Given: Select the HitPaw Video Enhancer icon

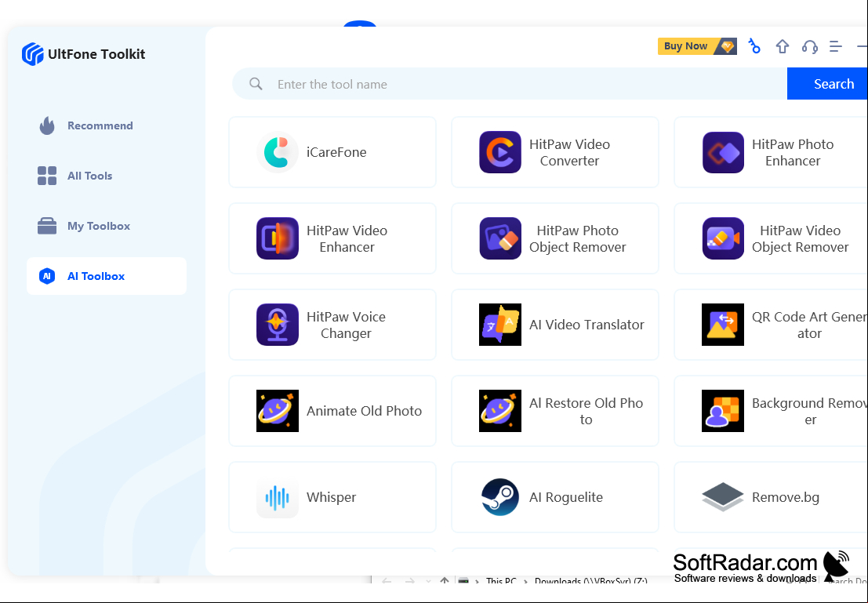Looking at the screenshot, I should click(278, 238).
